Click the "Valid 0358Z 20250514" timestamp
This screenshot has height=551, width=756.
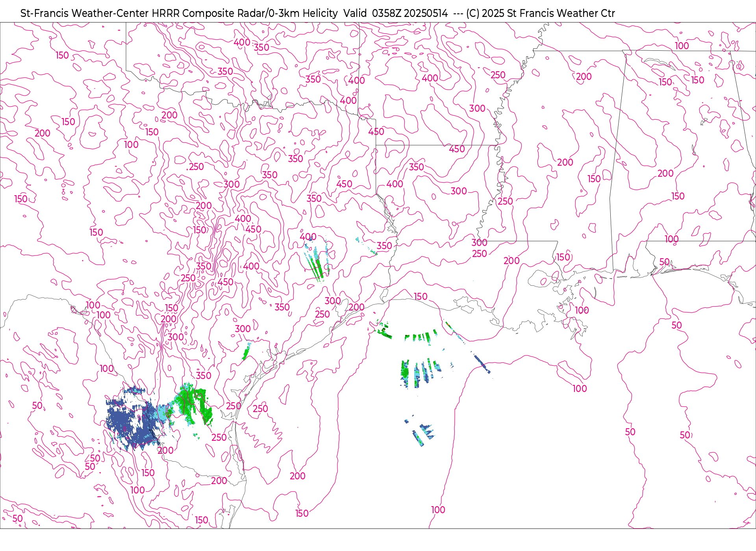pos(395,13)
